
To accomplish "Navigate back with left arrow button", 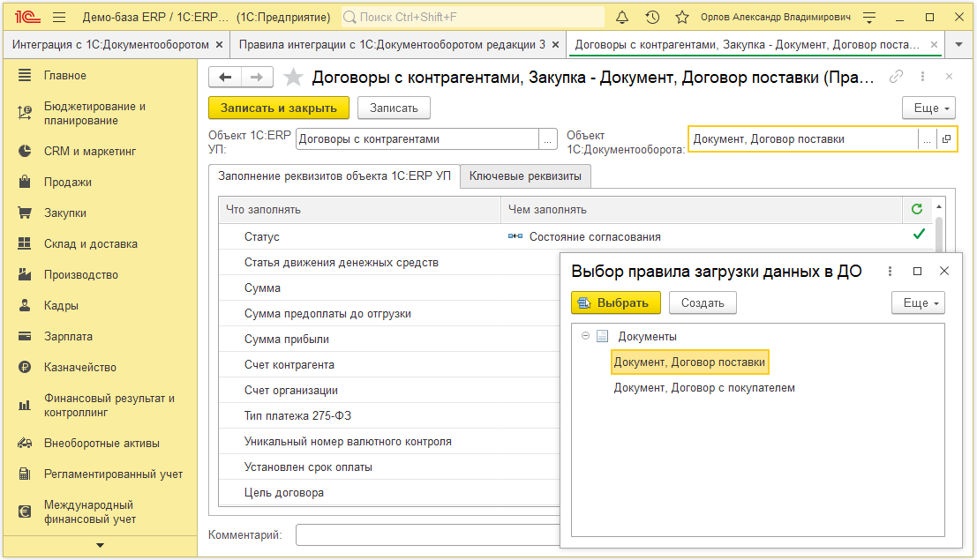I will click(225, 78).
